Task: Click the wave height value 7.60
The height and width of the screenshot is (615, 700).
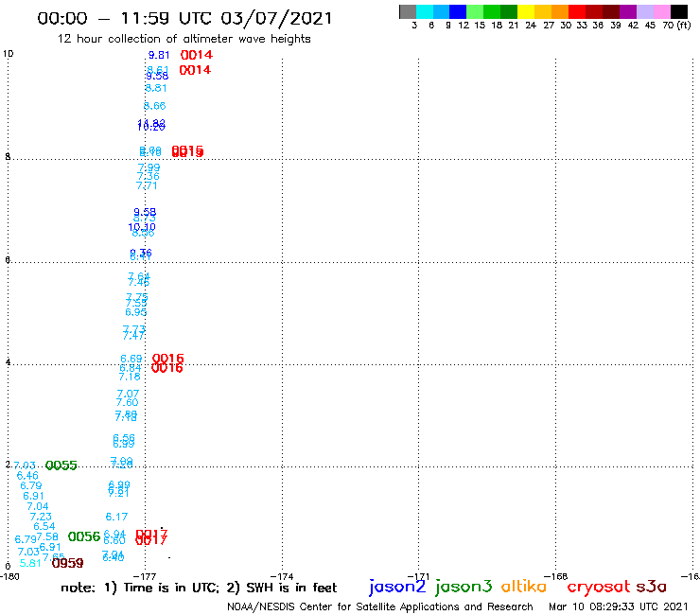Action: (x=128, y=402)
